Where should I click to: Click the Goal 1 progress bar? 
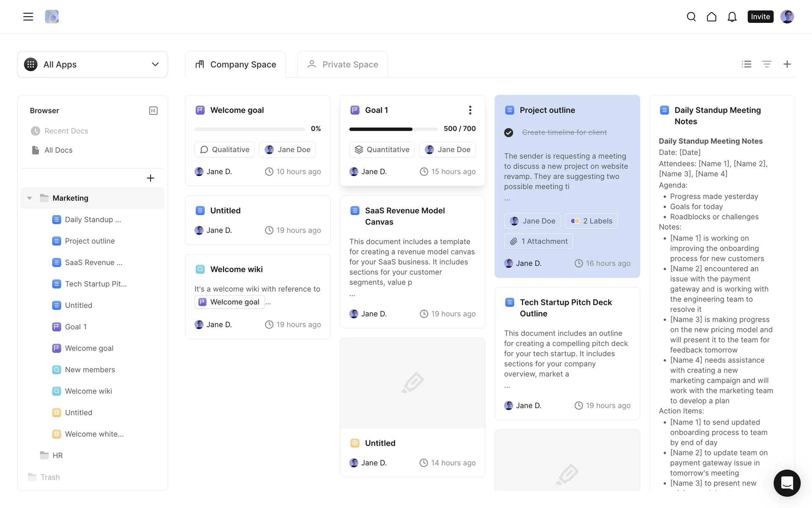tap(393, 129)
